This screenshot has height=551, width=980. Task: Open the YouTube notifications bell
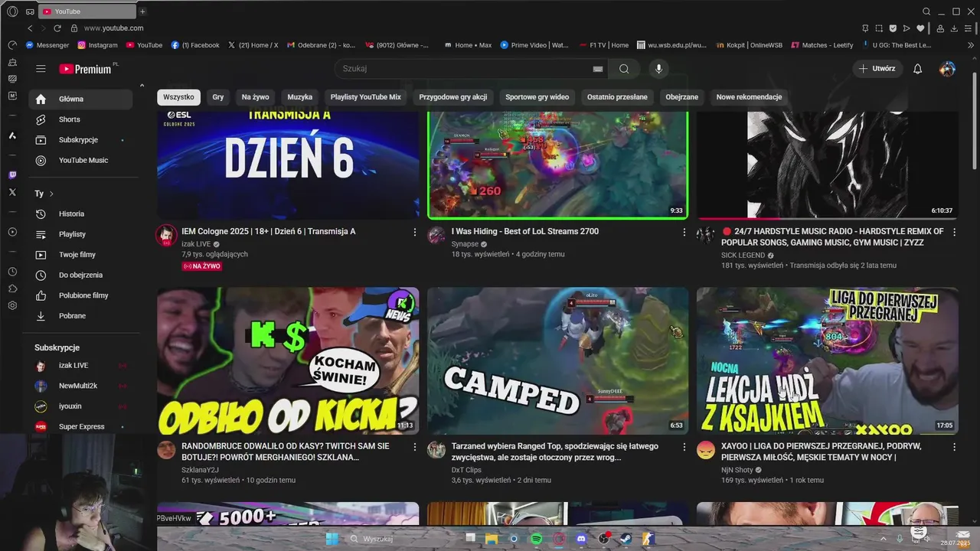pyautogui.click(x=917, y=69)
